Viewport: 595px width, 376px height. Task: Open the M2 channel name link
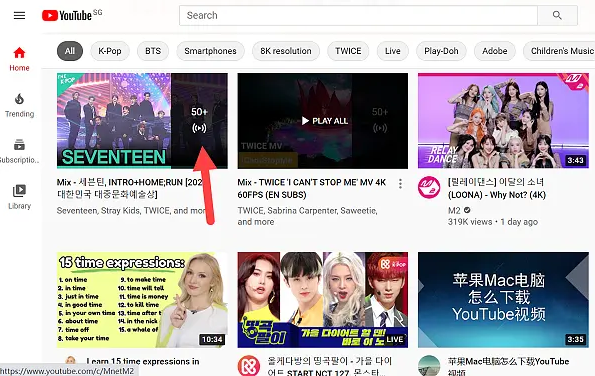click(x=454, y=210)
